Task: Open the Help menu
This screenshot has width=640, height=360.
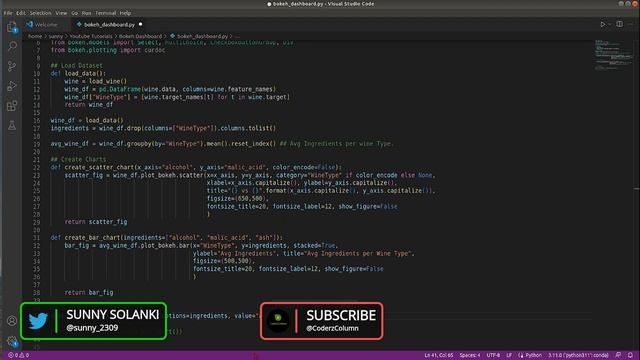Action: point(125,13)
